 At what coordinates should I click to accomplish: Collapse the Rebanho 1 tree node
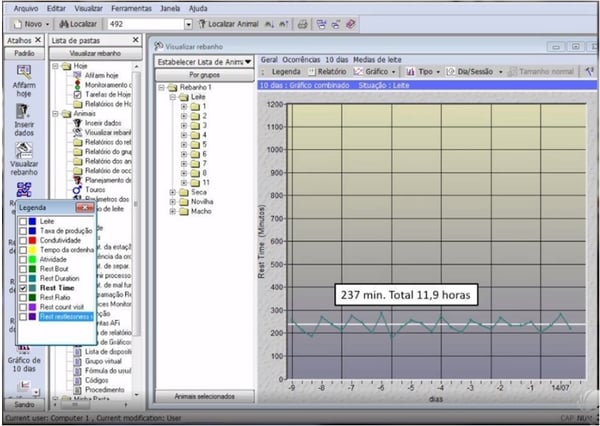click(x=161, y=88)
